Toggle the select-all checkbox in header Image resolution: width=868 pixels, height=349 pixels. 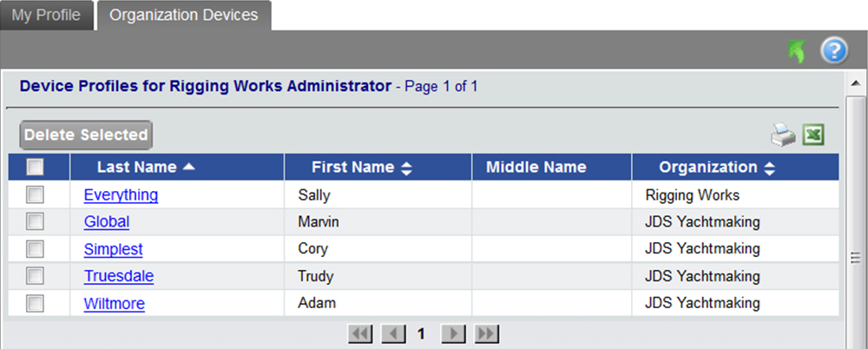(36, 168)
